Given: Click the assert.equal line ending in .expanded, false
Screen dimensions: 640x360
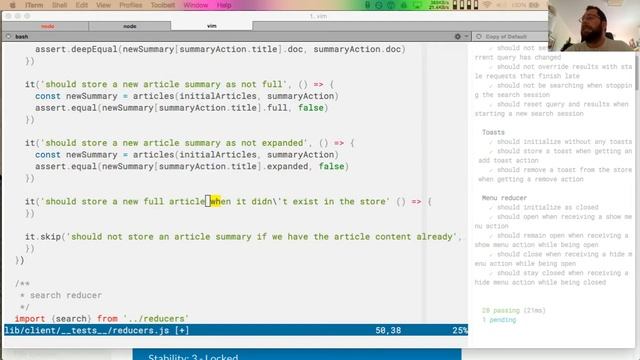Looking at the screenshot, I should click(x=192, y=166).
